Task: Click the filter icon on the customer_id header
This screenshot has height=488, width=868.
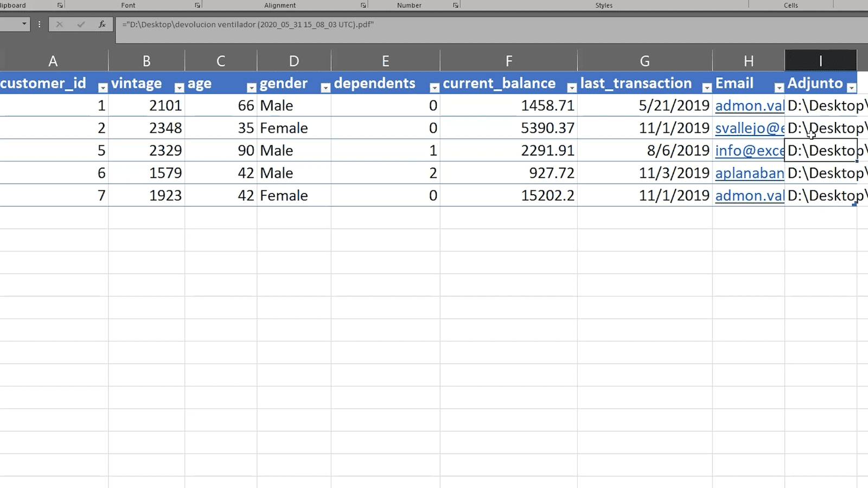Action: [103, 87]
